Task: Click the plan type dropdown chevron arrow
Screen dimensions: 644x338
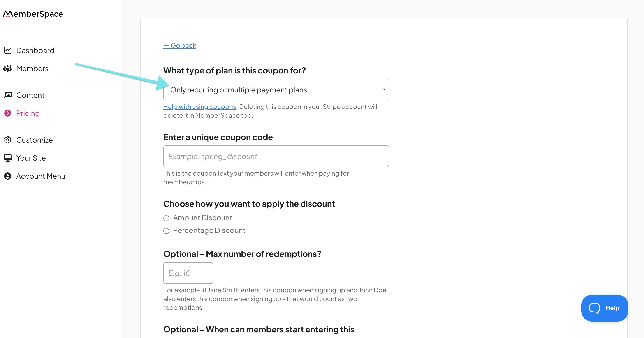Action: [385, 90]
